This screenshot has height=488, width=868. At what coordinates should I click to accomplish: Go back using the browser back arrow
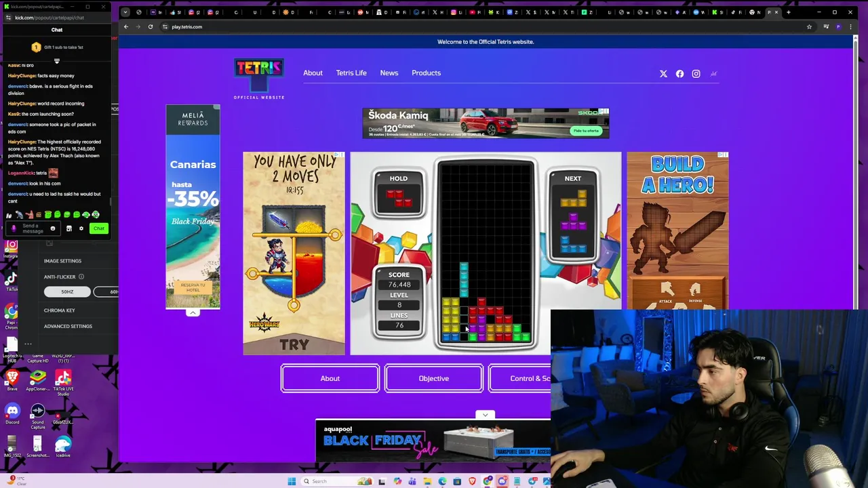pyautogui.click(x=126, y=26)
